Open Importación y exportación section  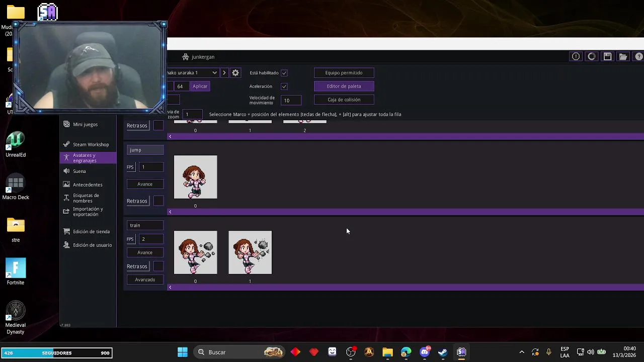(88, 212)
